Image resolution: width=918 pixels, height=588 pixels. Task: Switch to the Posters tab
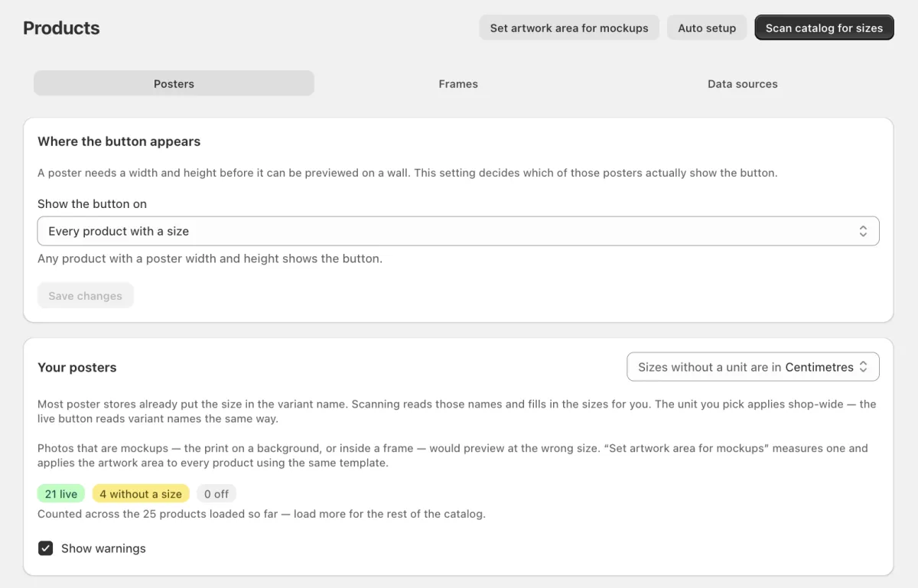coord(174,84)
